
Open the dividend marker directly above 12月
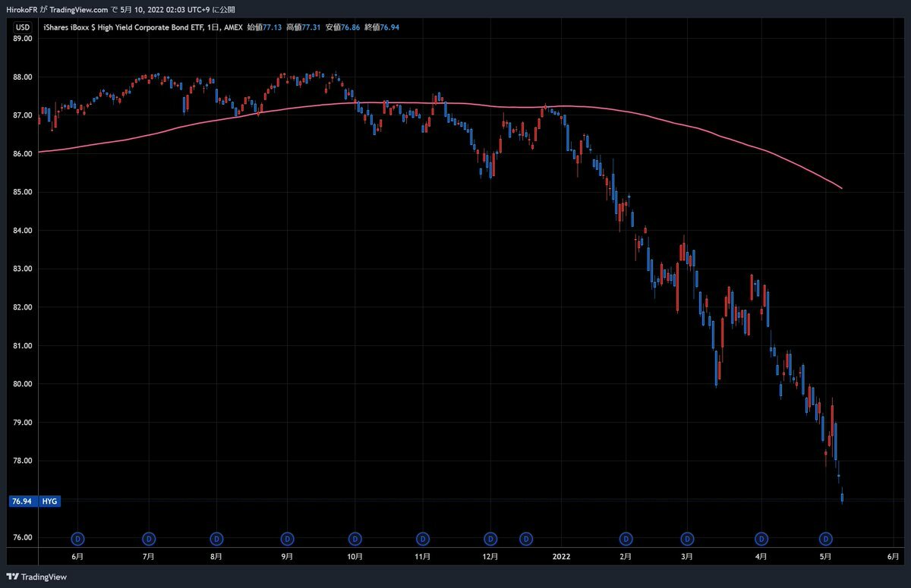[490, 539]
